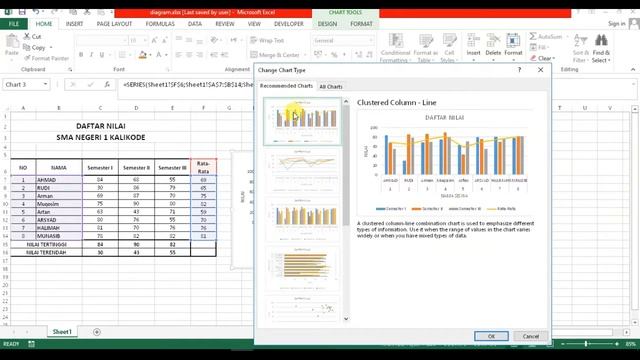Open the Clipboard group dialog launcher
Viewport: 640px width, 360px height.
pyautogui.click(x=70, y=69)
